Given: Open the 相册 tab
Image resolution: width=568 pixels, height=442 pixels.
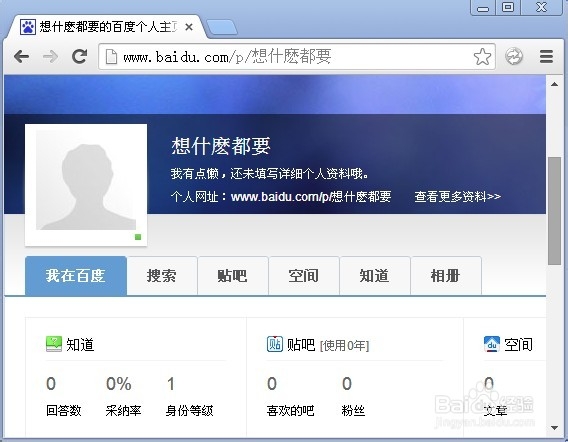Looking at the screenshot, I should (446, 276).
